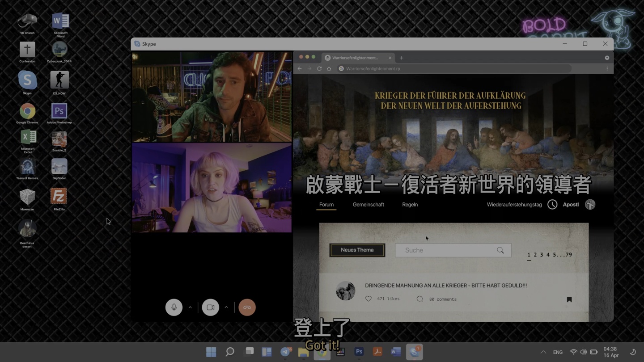
Task: Select the pink-haired woman's Skype video feed
Action: (212, 188)
